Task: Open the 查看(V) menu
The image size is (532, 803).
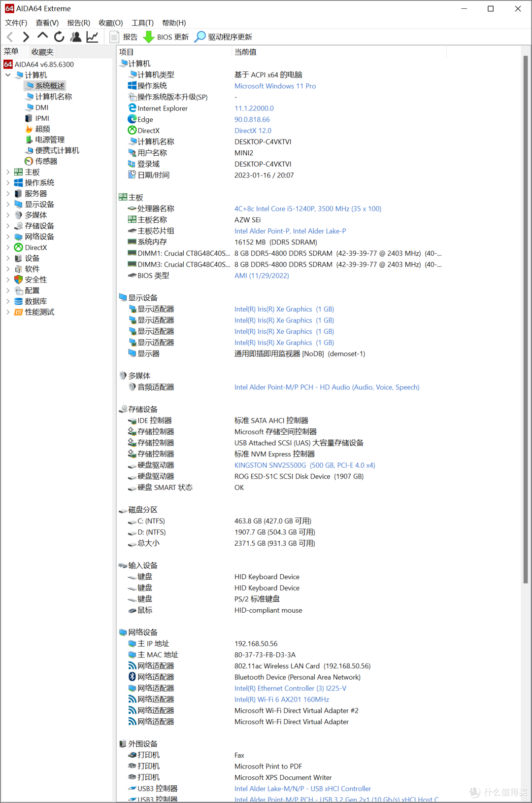Action: [x=47, y=23]
